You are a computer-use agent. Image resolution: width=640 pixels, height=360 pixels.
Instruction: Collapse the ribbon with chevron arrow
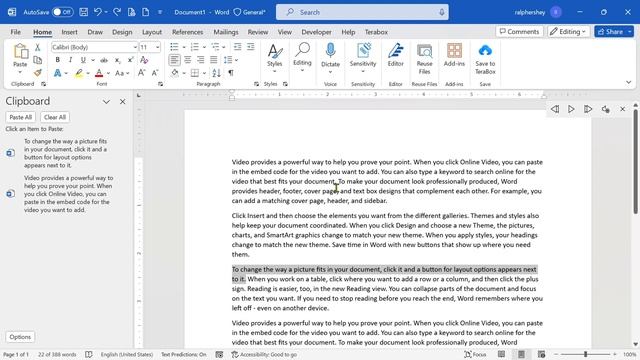click(629, 82)
